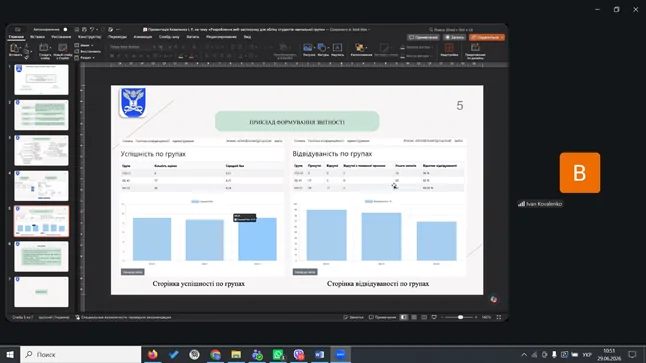Open WhatsApp from the taskbar
The height and width of the screenshot is (363, 646).
click(x=278, y=354)
